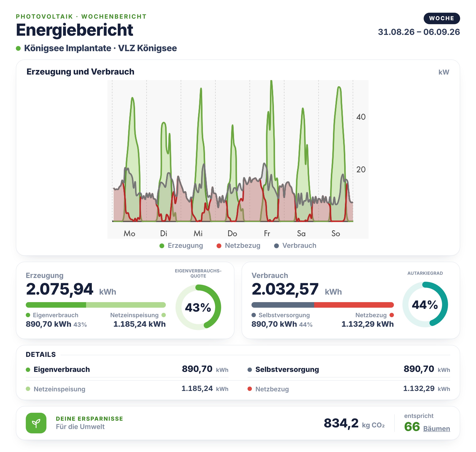Click the 44% Autarkiegrad donut chart
476x452 pixels.
tap(425, 305)
